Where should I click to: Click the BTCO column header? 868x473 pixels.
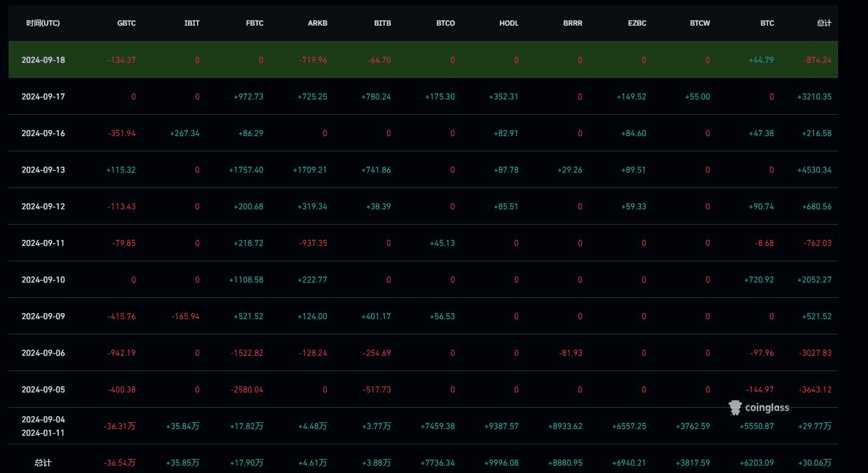pyautogui.click(x=445, y=23)
